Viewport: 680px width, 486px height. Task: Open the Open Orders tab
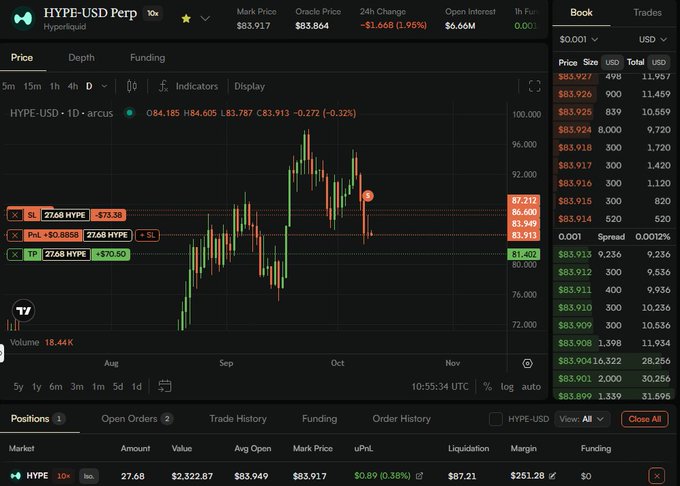137,419
